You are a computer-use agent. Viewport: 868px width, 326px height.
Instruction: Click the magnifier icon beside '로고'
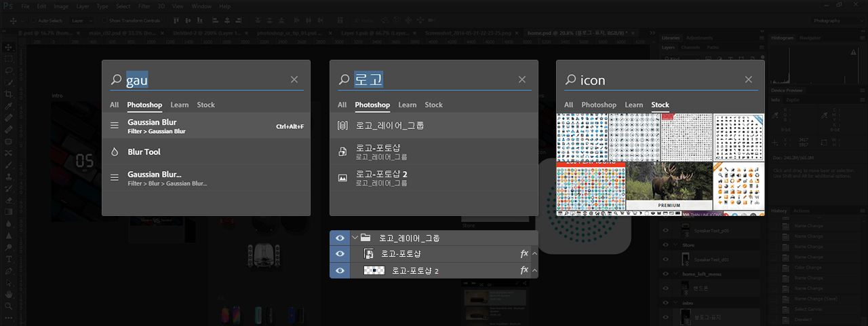tap(344, 80)
